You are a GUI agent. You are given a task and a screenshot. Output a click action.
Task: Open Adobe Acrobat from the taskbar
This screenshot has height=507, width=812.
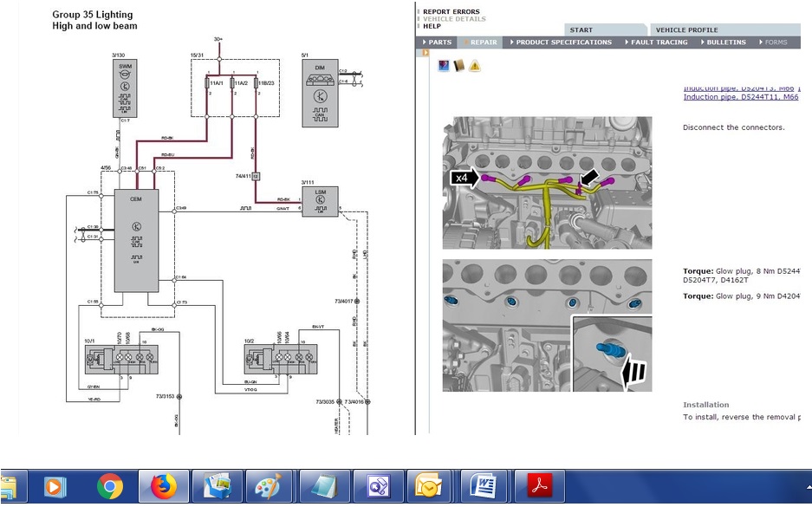tap(538, 488)
